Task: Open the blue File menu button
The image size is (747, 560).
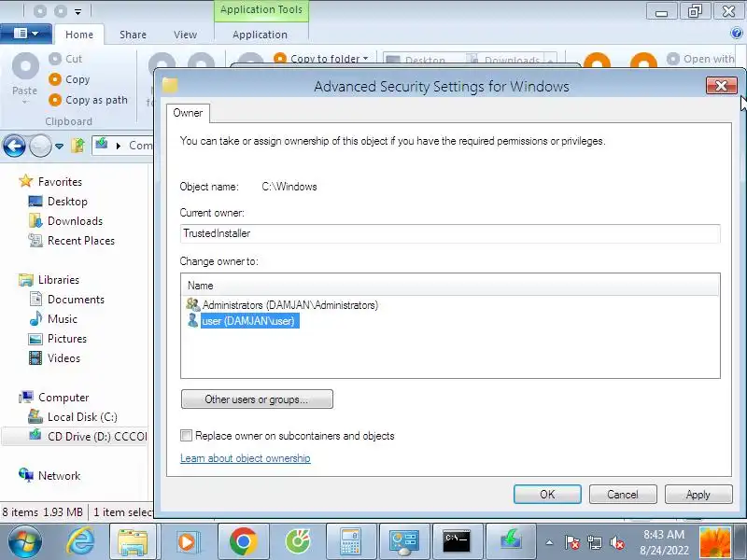Action: click(26, 34)
